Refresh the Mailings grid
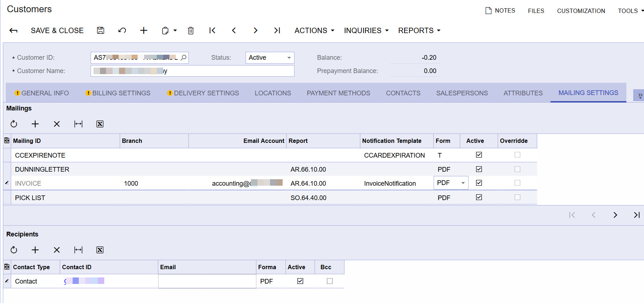644x303 pixels. (x=14, y=124)
